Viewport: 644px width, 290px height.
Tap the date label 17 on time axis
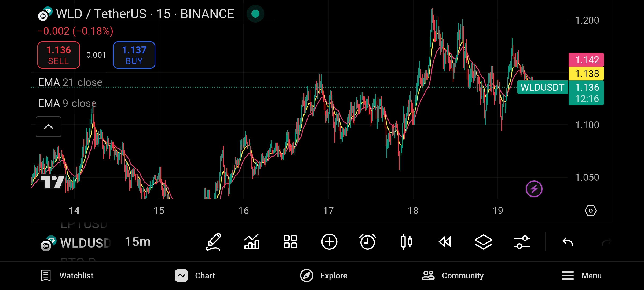(328, 211)
